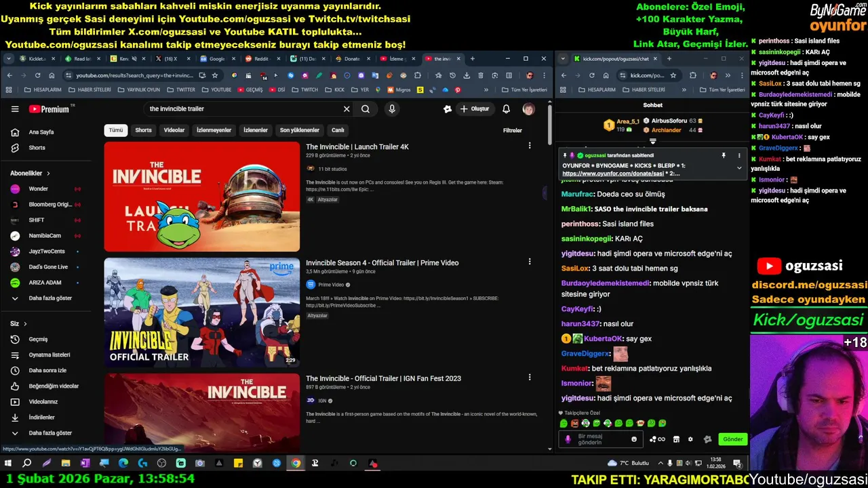This screenshot has width=868, height=488.
Task: Open Windows Start menu
Action: click(x=8, y=464)
